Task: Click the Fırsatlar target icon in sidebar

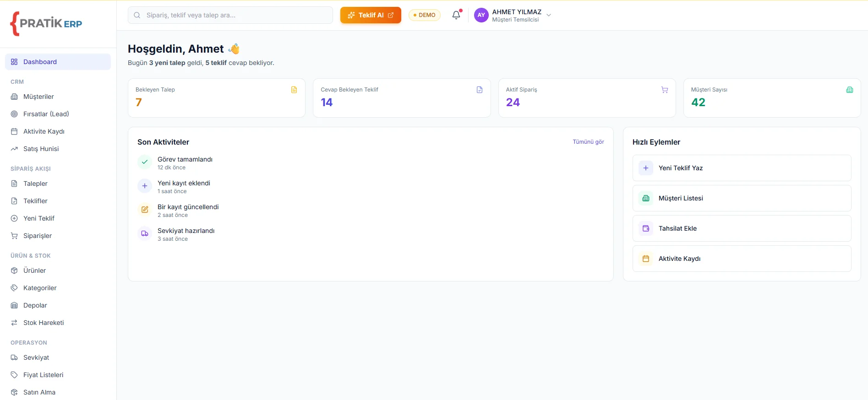Action: [x=14, y=114]
